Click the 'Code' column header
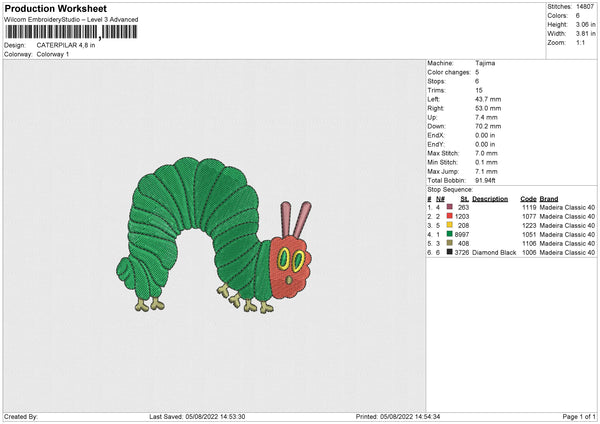Screen dimensions: 600x424 528,199
